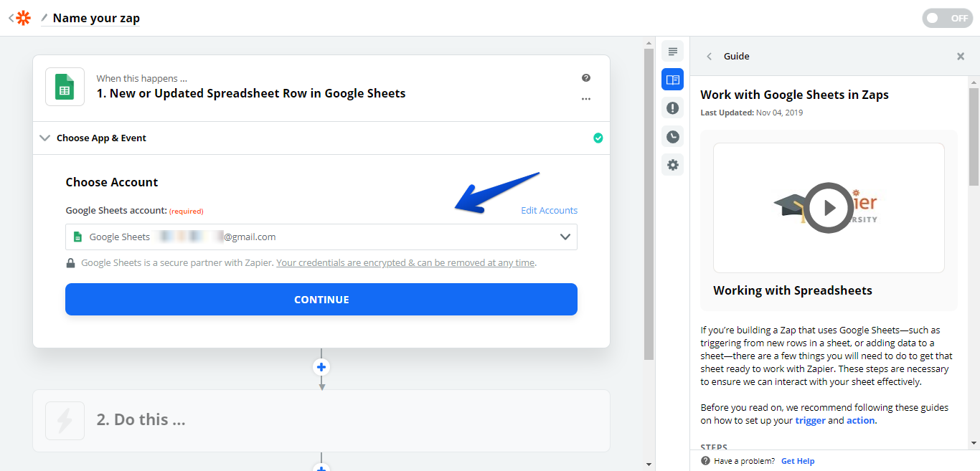Open the outline list icon in sidebar
Viewport: 980px width, 471px height.
click(x=672, y=52)
